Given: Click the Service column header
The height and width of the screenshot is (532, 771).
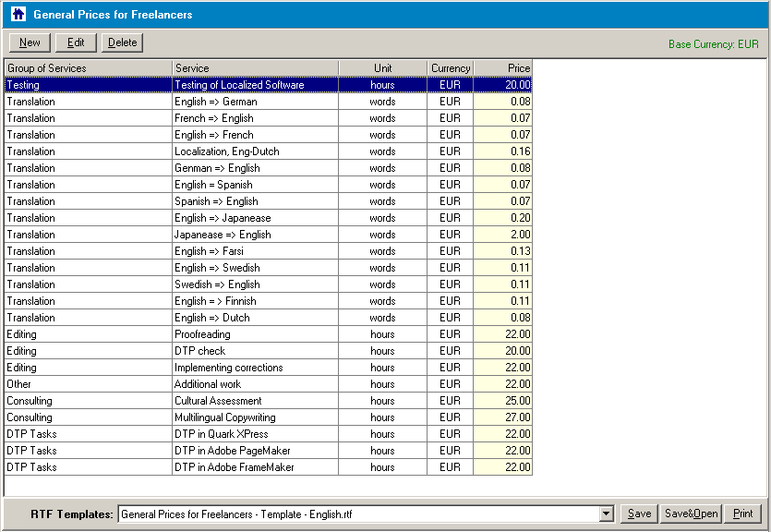Looking at the screenshot, I should 255,68.
